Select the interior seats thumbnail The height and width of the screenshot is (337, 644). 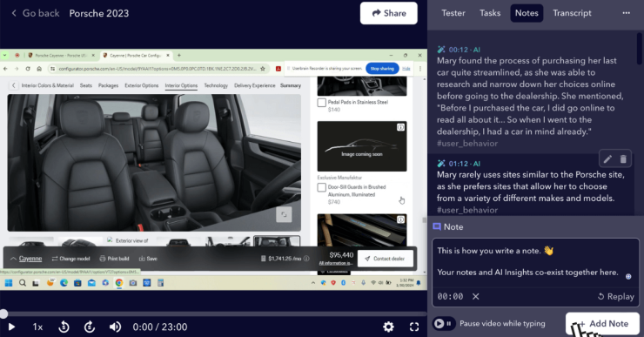pyautogui.click(x=277, y=241)
